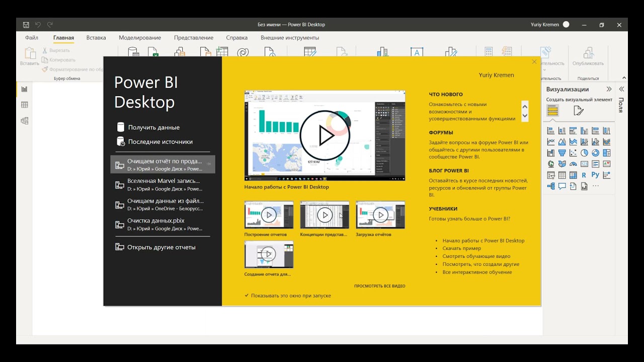The width and height of the screenshot is (644, 362).
Task: Expand the Поля pane with double chevron
Action: pyautogui.click(x=621, y=89)
